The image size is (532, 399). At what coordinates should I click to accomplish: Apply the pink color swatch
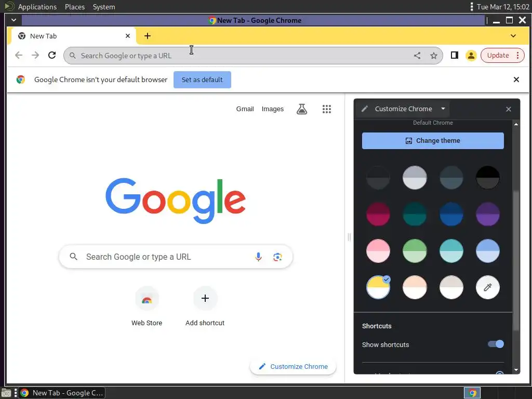coord(378,251)
